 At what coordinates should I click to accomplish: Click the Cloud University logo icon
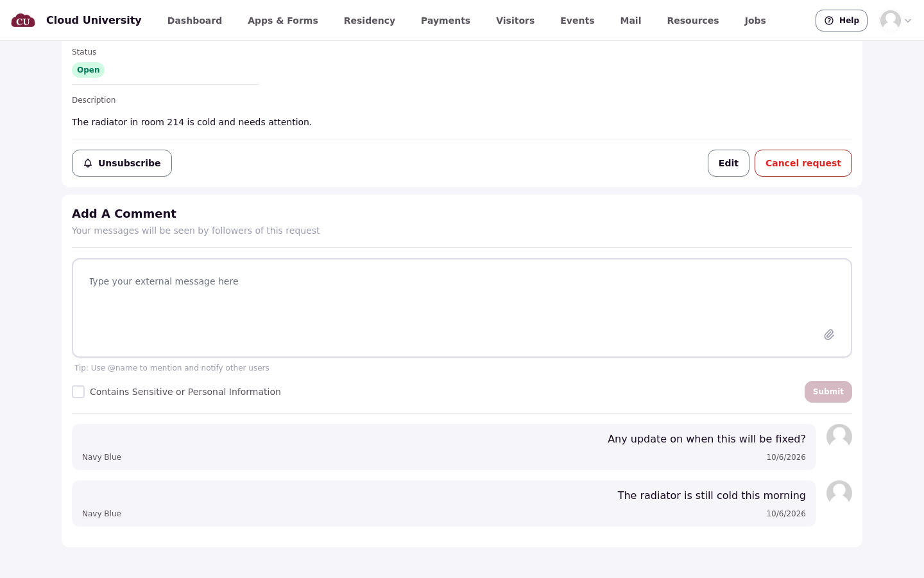(x=23, y=21)
